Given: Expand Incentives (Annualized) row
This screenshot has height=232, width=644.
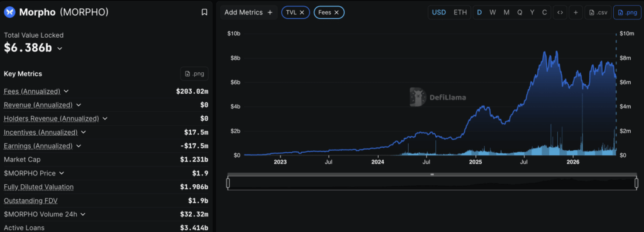Looking at the screenshot, I should [84, 132].
